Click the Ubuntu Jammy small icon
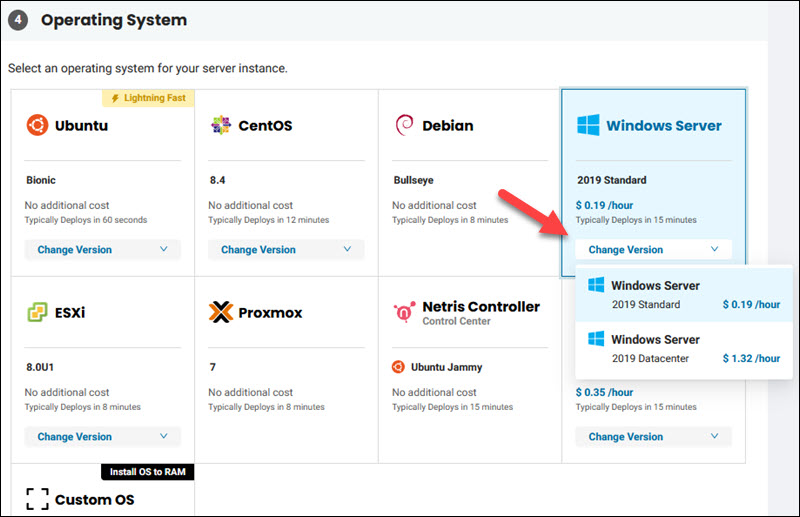This screenshot has width=800, height=517. click(x=398, y=366)
